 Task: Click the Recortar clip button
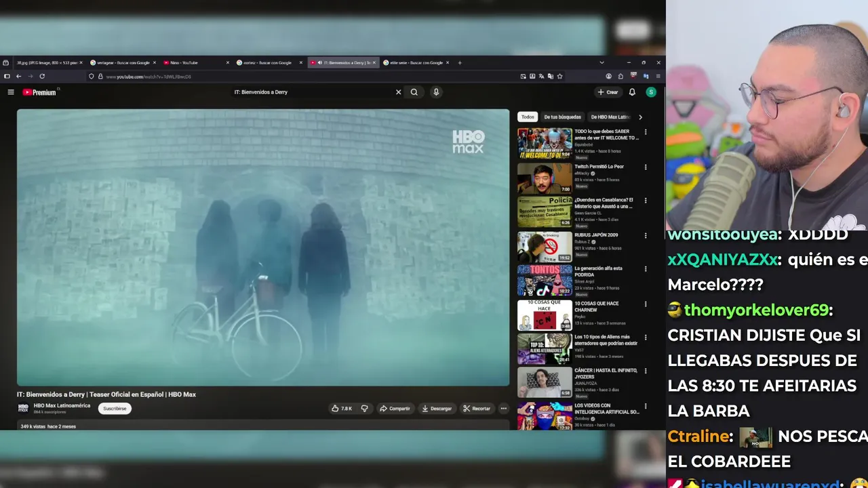477,409
